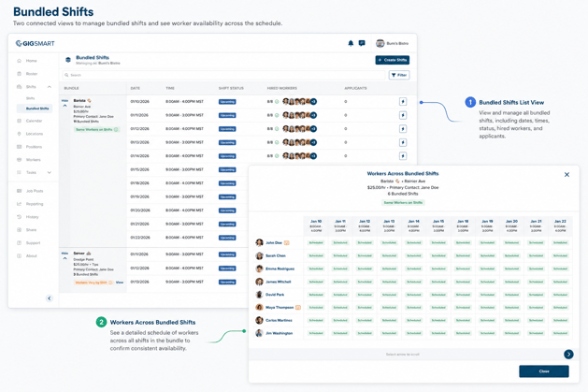Click lightning action icon for 01/10/2026 shift
Image resolution: width=588 pixels, height=392 pixels.
tap(403, 102)
